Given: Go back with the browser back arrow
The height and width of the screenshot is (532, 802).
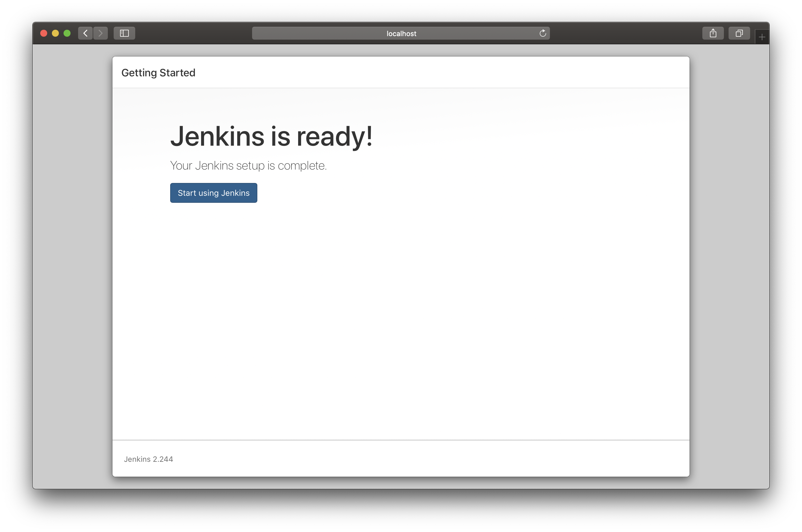Looking at the screenshot, I should [x=85, y=33].
